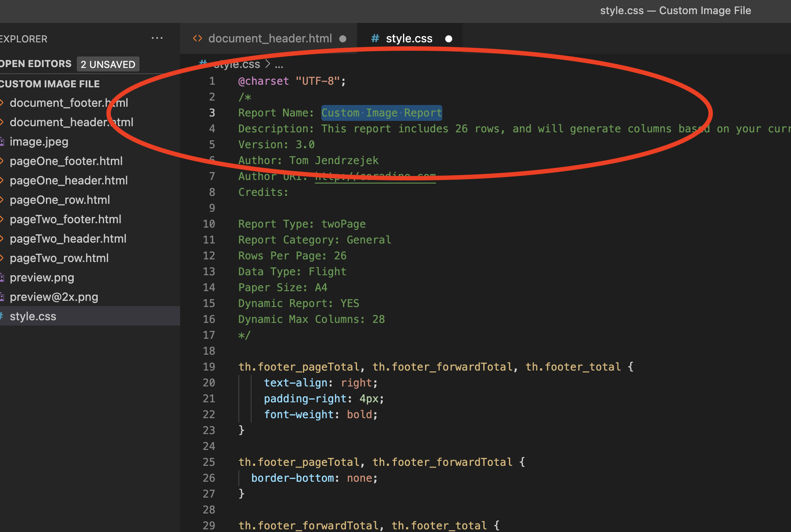Click the border-bottom: none property line
Image resolution: width=791 pixels, height=532 pixels.
coord(315,478)
